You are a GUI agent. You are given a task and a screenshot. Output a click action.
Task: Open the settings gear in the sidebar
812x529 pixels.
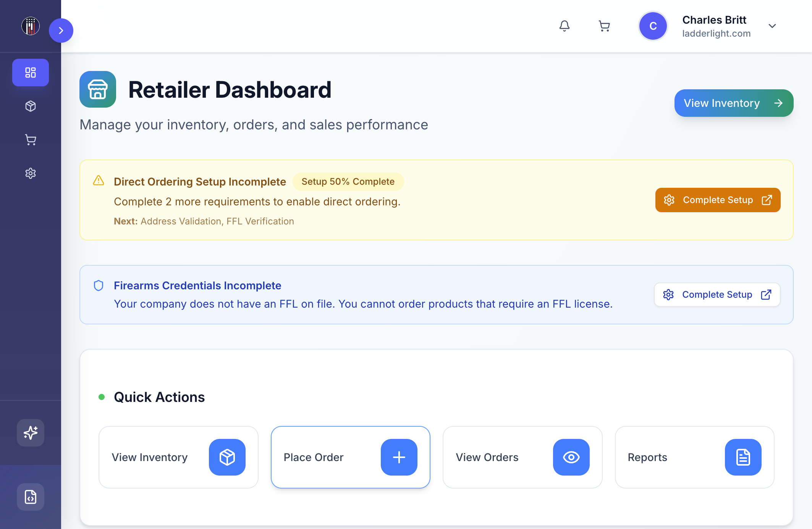31,173
